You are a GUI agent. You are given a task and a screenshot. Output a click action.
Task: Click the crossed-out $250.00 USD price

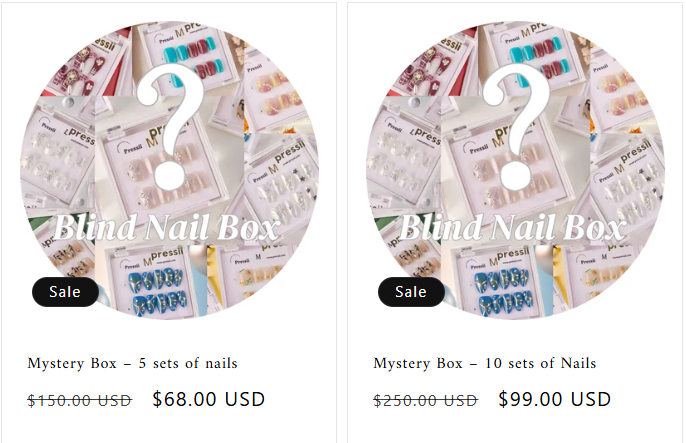coord(425,401)
